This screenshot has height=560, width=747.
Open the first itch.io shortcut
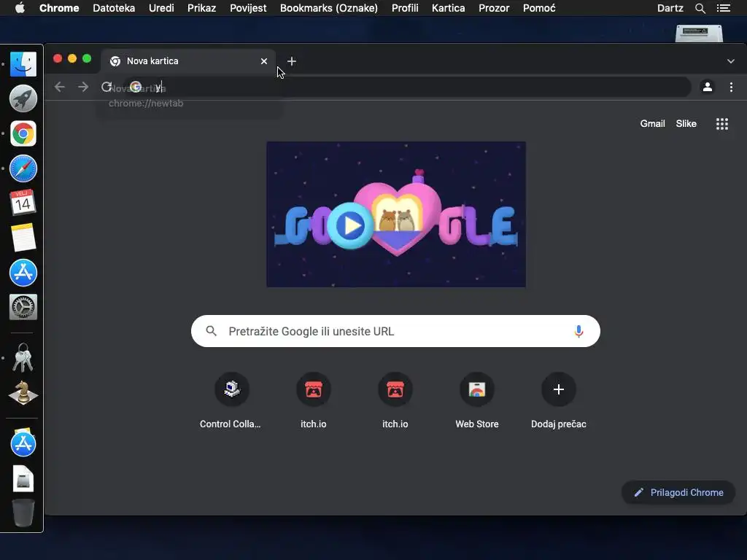314,401
